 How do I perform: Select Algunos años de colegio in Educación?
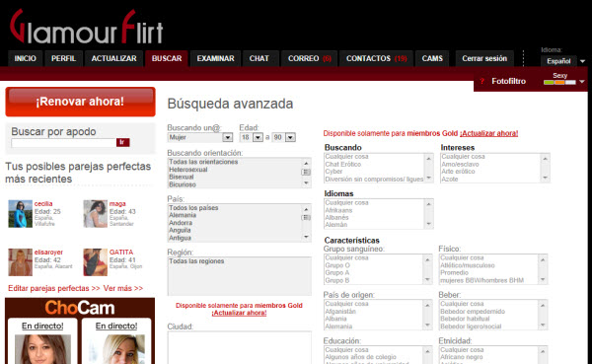(x=360, y=357)
